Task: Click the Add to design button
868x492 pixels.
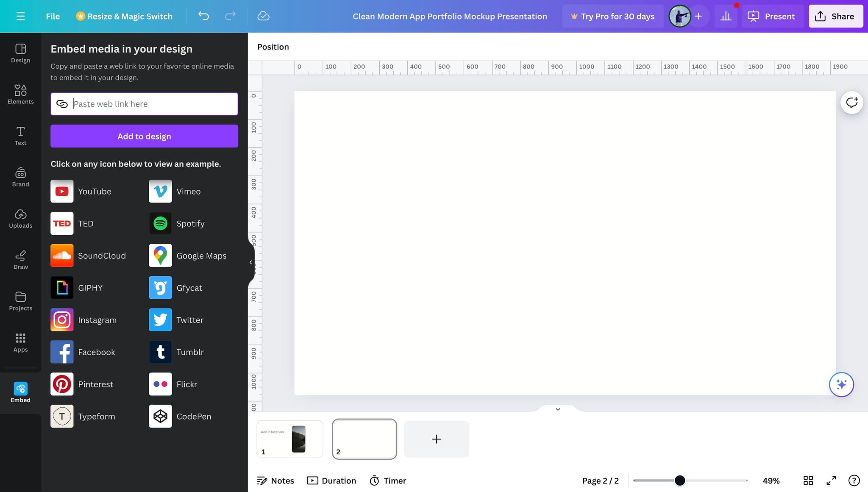Action: coord(144,136)
